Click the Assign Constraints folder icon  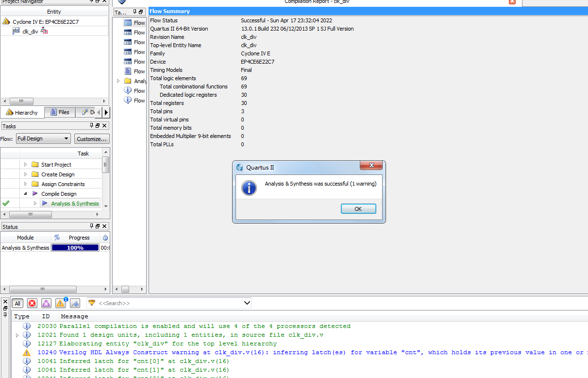pos(35,184)
